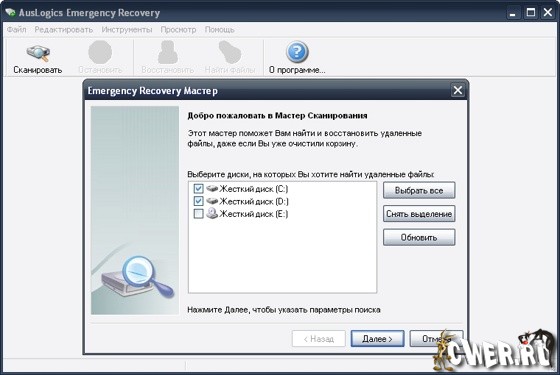Click the greyed Найти файлы toolbar icon
Image resolution: width=560 pixels, height=375 pixels.
coord(230,52)
